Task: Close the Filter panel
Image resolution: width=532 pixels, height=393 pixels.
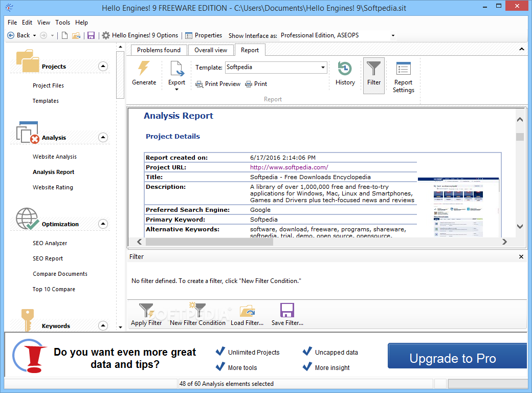Action: (x=521, y=256)
